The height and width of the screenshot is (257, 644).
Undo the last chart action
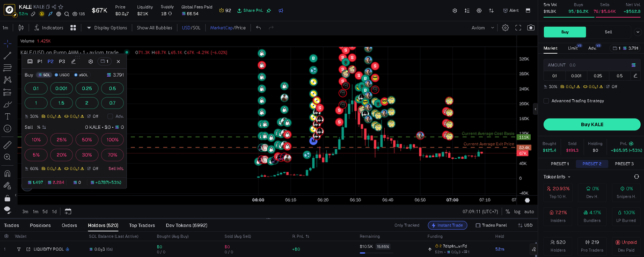259,28
